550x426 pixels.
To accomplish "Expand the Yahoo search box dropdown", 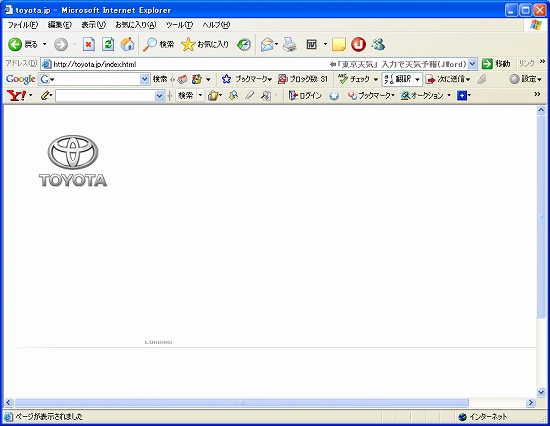I will (x=159, y=95).
